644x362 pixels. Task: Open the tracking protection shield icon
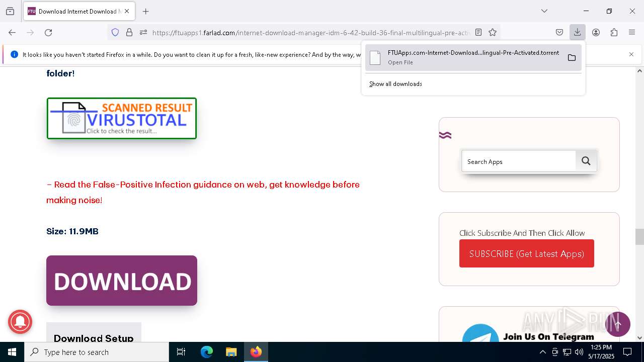tap(115, 32)
